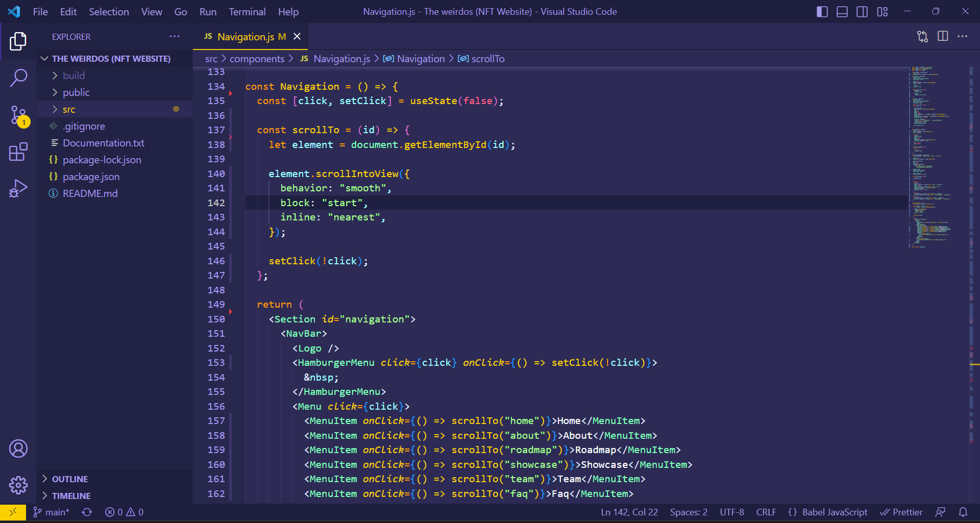980x523 pixels.
Task: Open the Accounts icon in activity bar
Action: point(18,449)
